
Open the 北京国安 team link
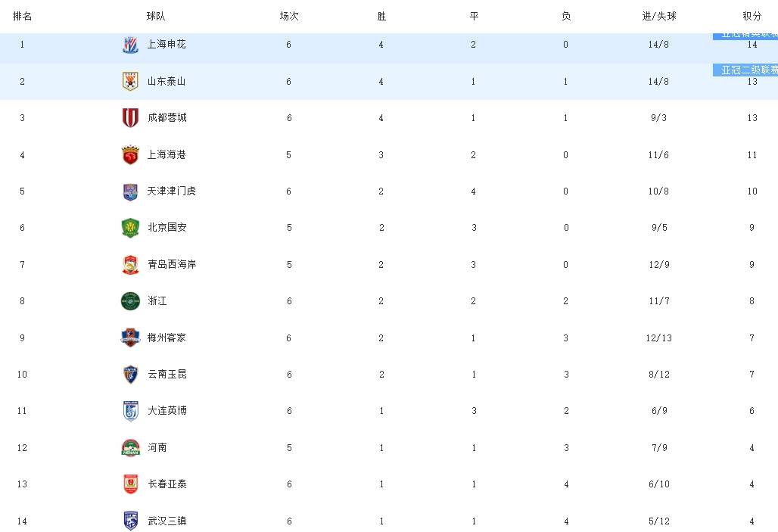(x=166, y=228)
